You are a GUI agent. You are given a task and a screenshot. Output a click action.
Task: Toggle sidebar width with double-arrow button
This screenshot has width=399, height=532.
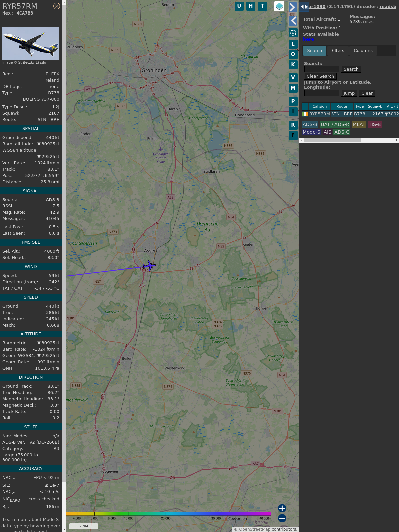click(304, 7)
